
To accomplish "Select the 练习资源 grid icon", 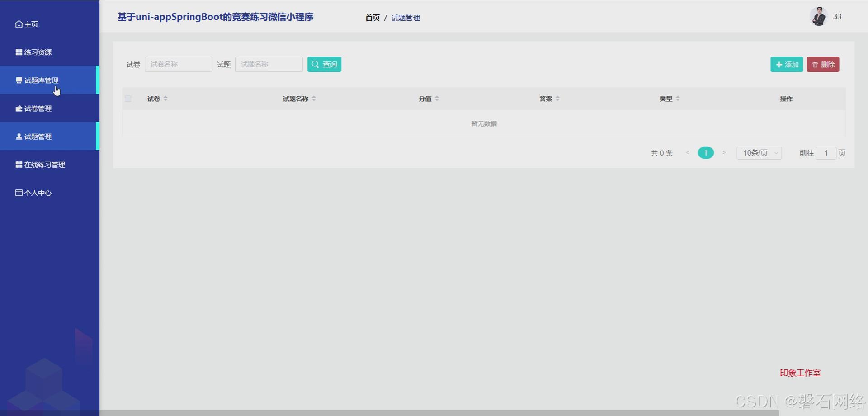I will [x=18, y=52].
